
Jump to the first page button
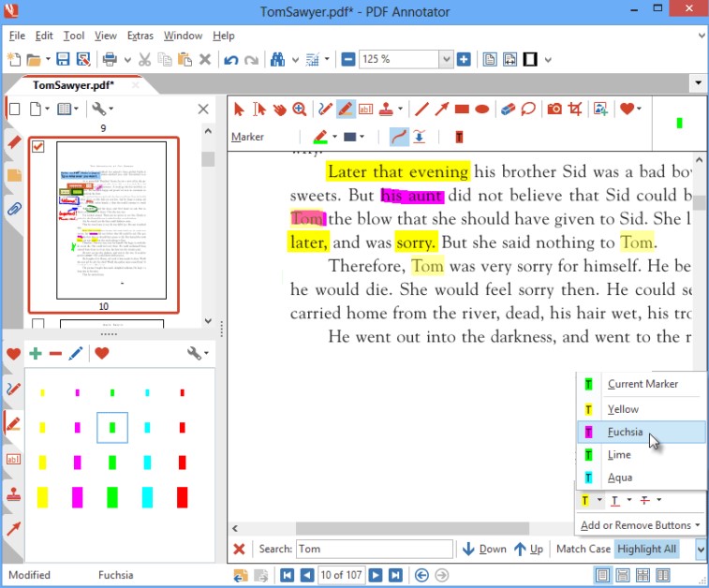[x=288, y=575]
